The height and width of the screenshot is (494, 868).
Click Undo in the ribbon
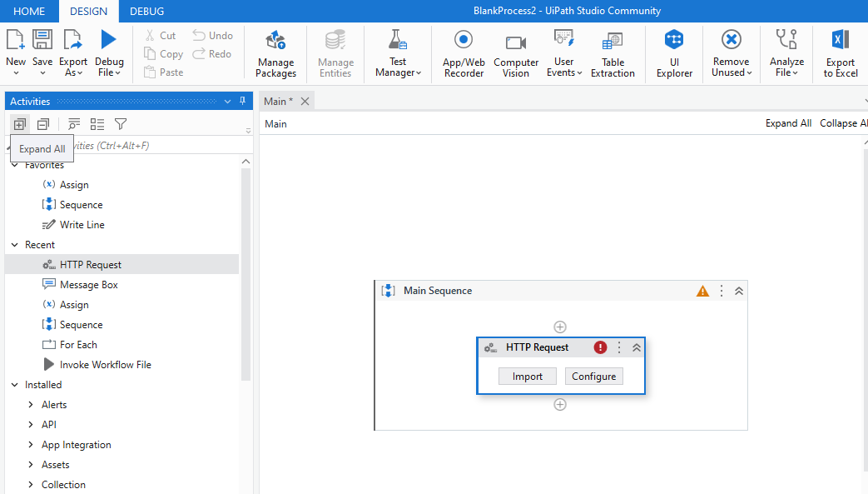pyautogui.click(x=212, y=36)
